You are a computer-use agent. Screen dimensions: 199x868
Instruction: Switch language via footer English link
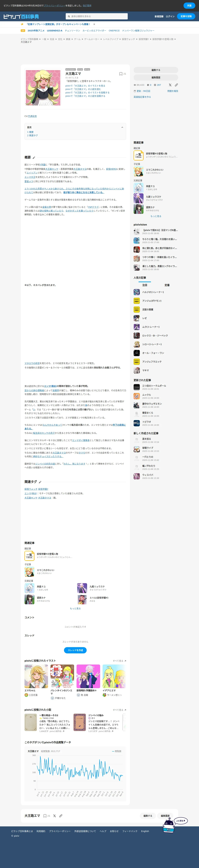pyautogui.click(x=145, y=831)
